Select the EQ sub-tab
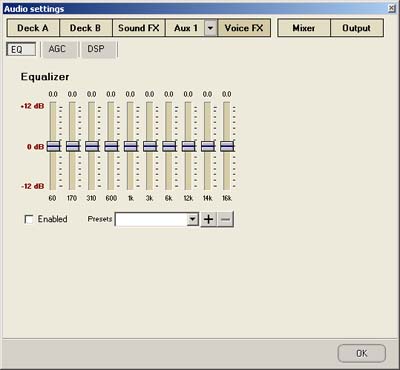The width and height of the screenshot is (400, 370). tap(21, 49)
